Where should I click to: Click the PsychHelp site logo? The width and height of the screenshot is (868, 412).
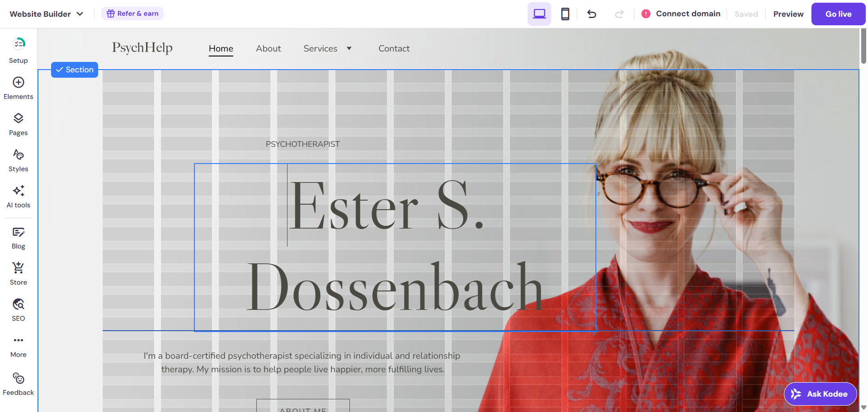[142, 48]
